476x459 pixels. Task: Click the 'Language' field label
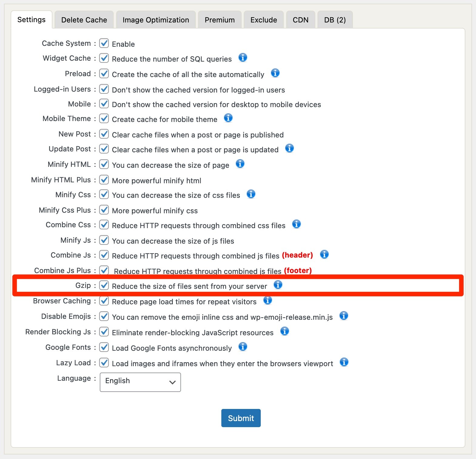[74, 378]
